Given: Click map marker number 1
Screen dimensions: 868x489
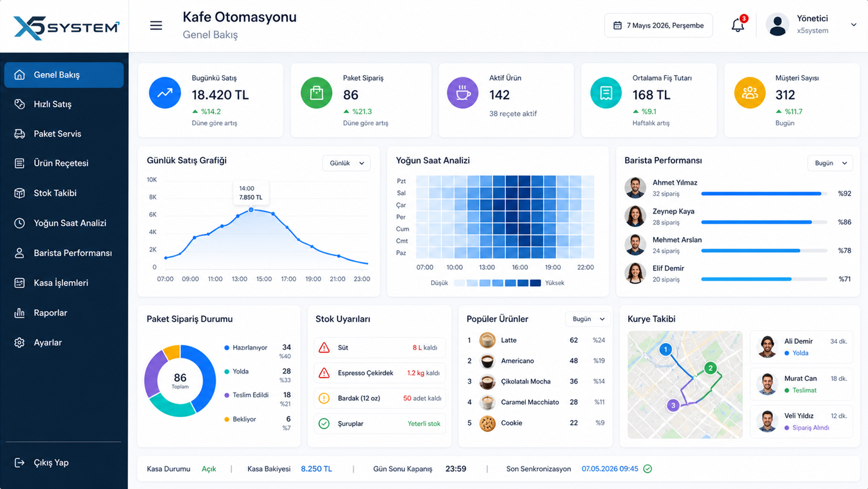Looking at the screenshot, I should 666,349.
